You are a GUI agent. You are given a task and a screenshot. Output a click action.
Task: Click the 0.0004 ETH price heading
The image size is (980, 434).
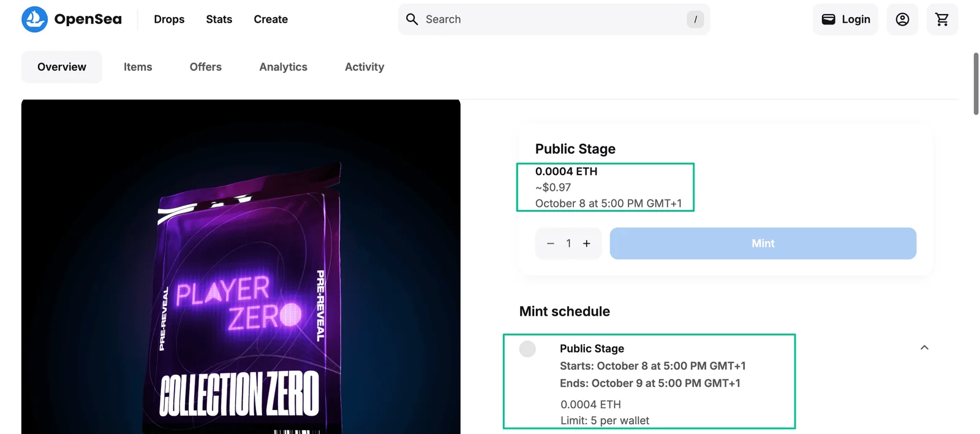[567, 171]
